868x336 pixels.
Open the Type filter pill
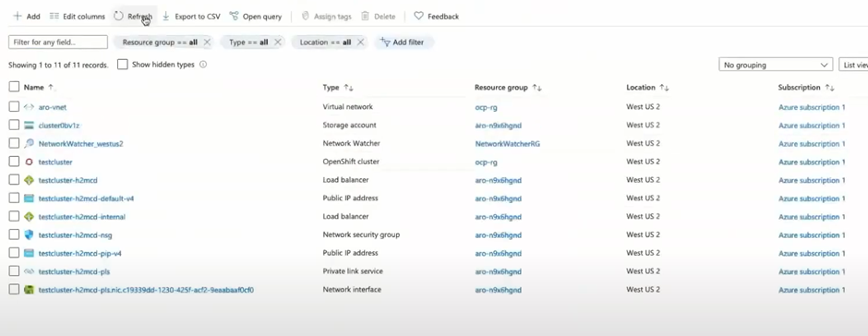[248, 42]
